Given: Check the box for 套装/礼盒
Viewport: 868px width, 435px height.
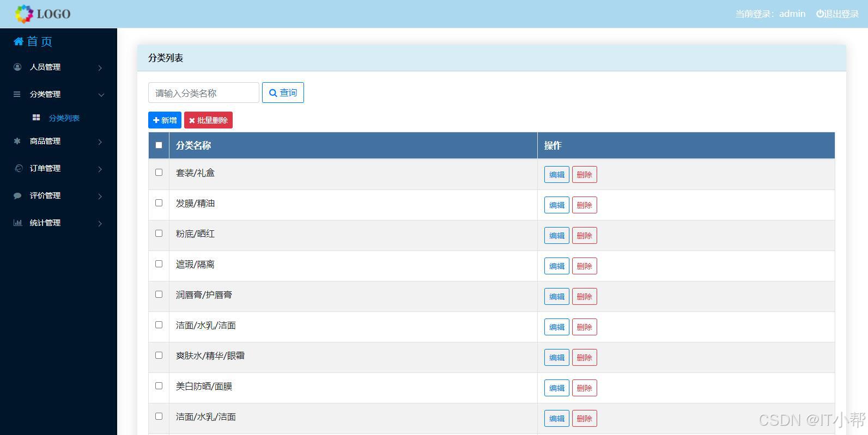Looking at the screenshot, I should (159, 172).
